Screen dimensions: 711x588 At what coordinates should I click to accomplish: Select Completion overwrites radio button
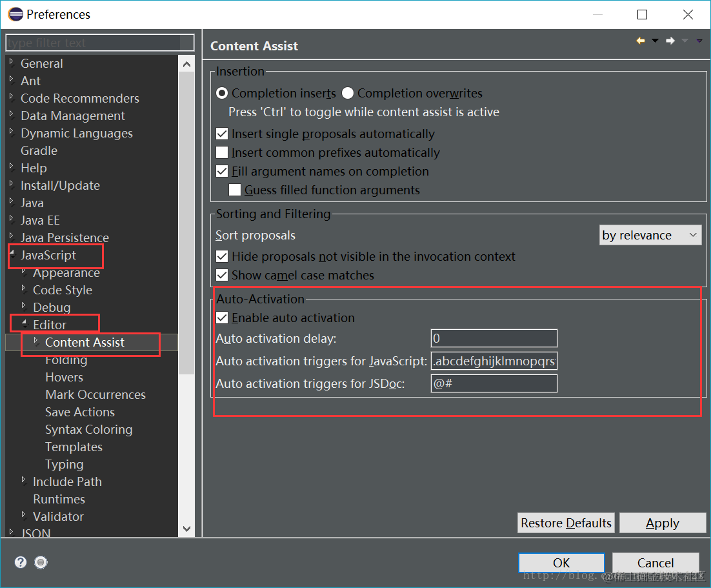pyautogui.click(x=348, y=93)
